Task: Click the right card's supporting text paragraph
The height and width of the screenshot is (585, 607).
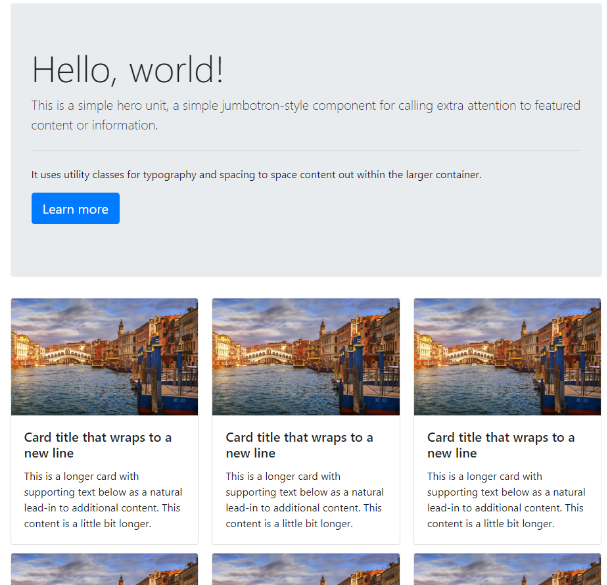Action: point(506,500)
